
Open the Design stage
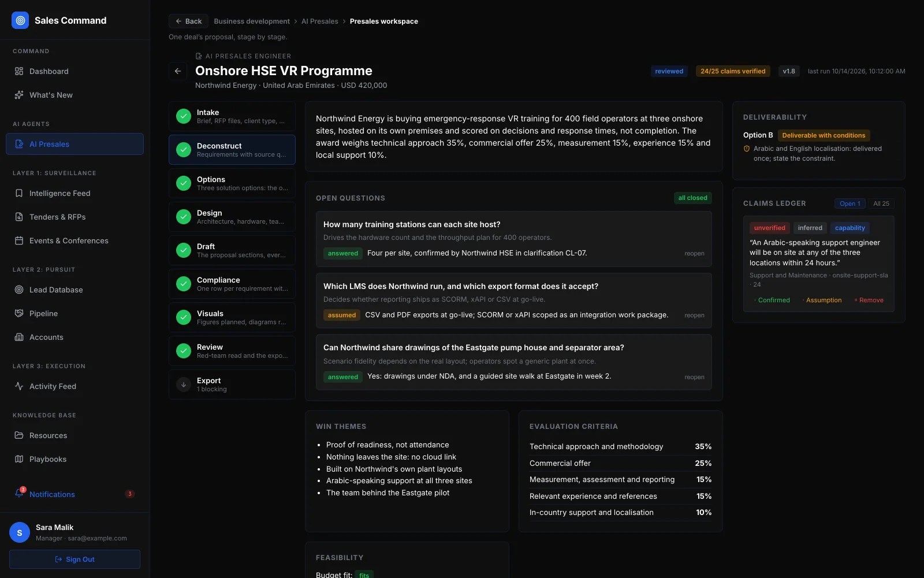[232, 217]
